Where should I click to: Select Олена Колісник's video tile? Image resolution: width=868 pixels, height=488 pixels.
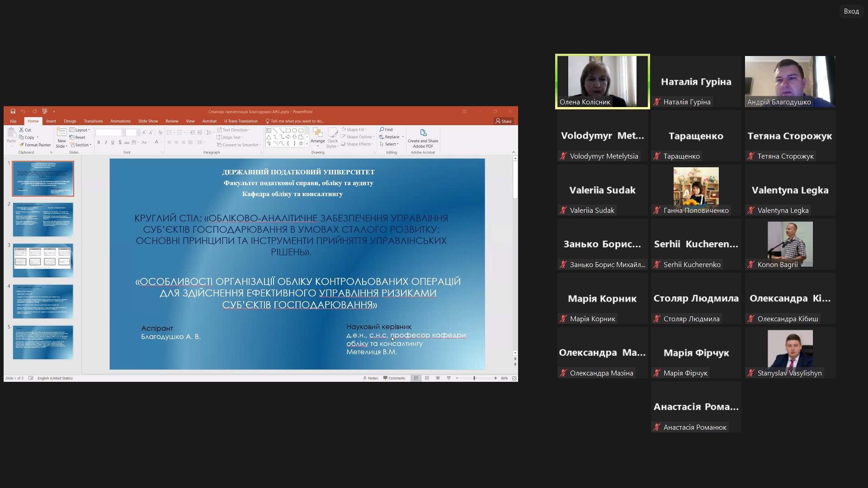603,82
